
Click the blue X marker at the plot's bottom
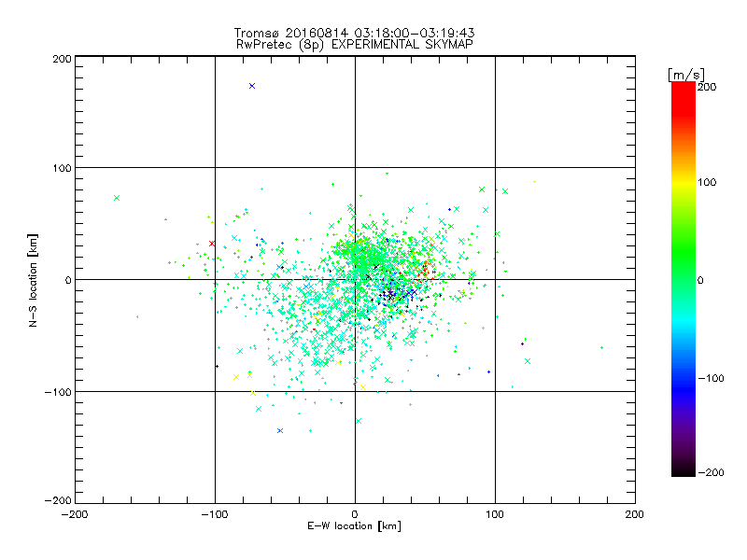point(280,430)
